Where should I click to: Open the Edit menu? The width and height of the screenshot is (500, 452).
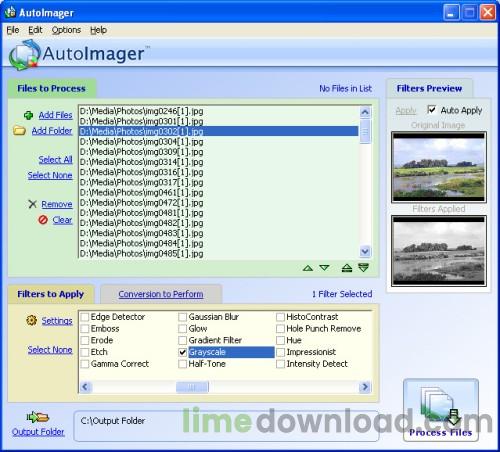[x=35, y=30]
